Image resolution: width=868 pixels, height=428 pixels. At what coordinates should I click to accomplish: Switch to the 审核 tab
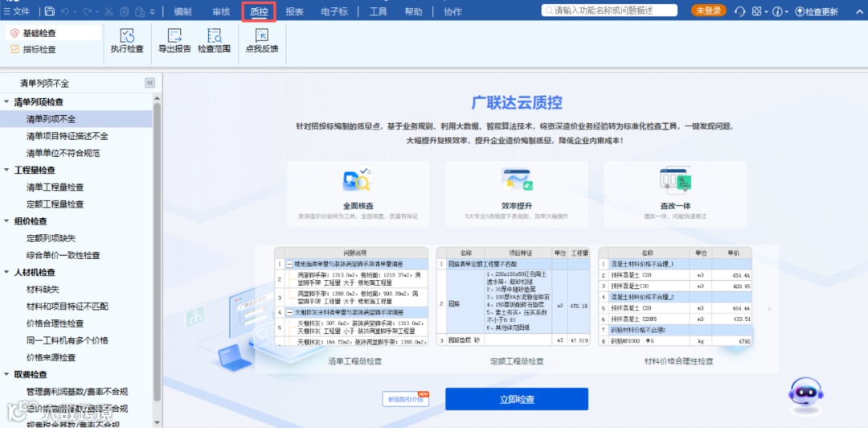[x=222, y=11]
